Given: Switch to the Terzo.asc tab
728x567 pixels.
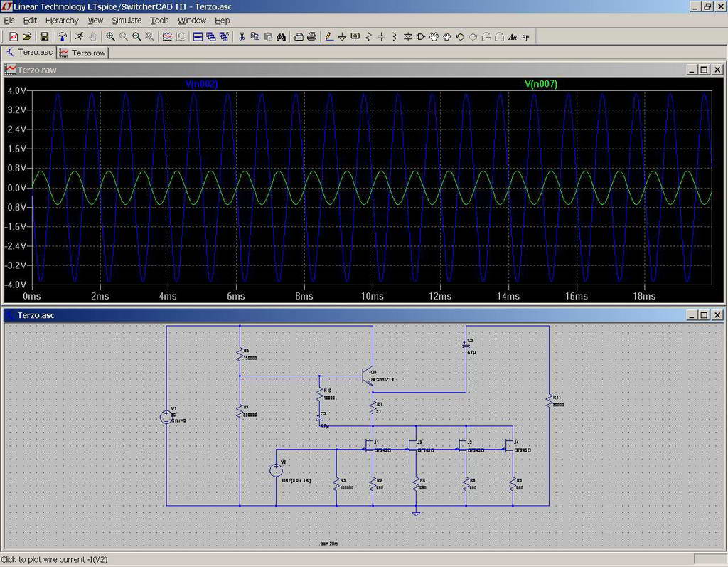Looking at the screenshot, I should tap(29, 52).
